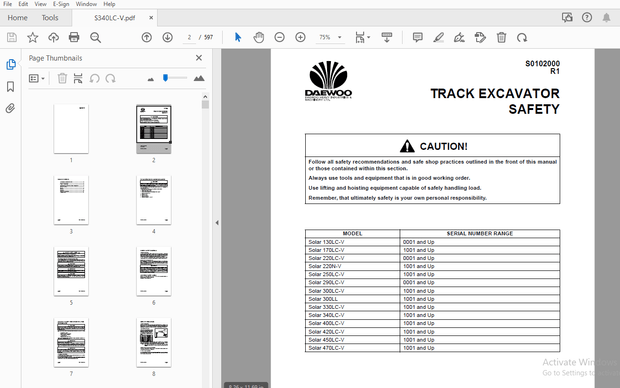Choose the hand pan tool
Screen dimensions: 620x388
pyautogui.click(x=259, y=38)
